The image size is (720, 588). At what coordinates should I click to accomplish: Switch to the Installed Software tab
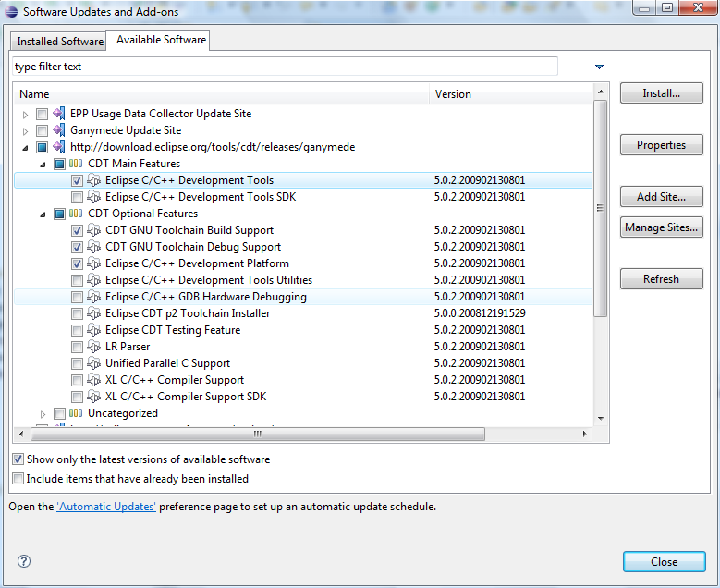click(60, 42)
